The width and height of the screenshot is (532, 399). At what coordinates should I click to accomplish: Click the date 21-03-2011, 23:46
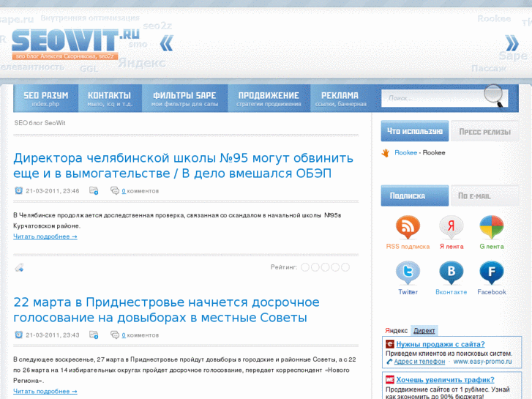click(53, 191)
